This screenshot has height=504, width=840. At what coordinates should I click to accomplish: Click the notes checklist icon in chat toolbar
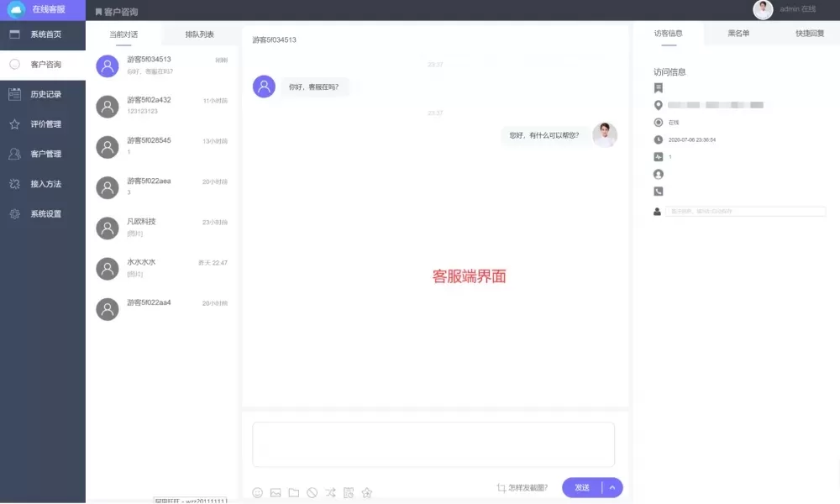point(349,492)
